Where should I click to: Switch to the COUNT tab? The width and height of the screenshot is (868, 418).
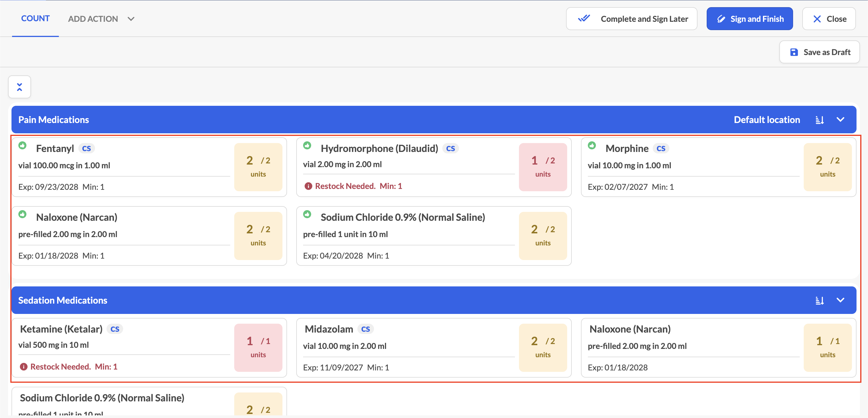click(x=35, y=19)
